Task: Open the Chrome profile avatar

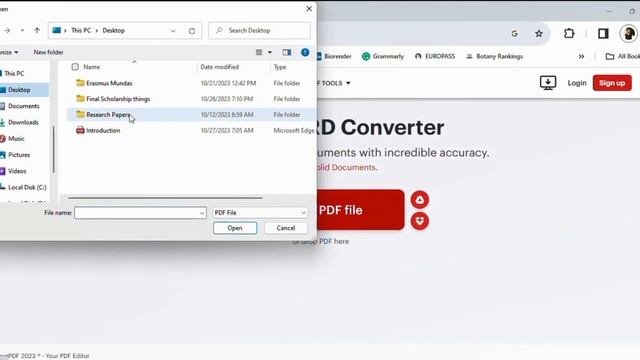Action: click(x=628, y=33)
